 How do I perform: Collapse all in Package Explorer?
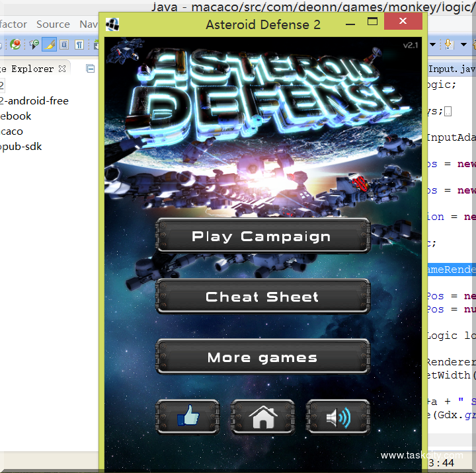[91, 68]
